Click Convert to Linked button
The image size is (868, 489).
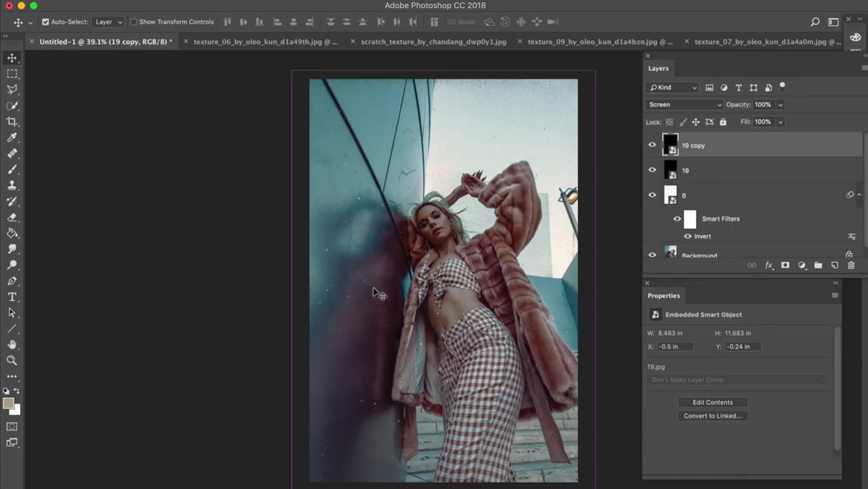click(x=712, y=416)
